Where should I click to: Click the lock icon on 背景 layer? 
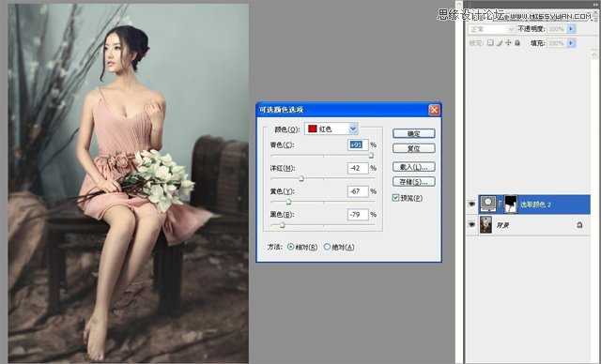[579, 225]
